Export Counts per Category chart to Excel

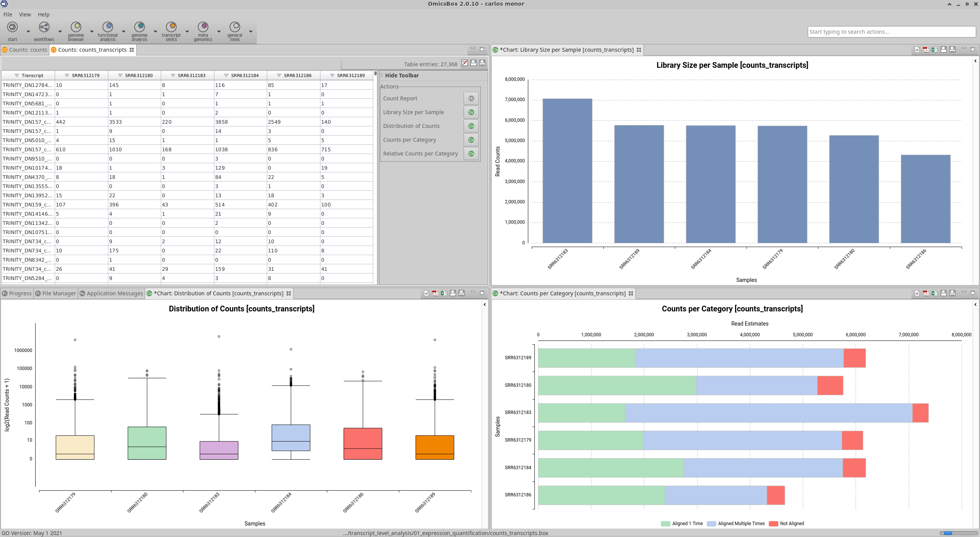click(x=934, y=293)
